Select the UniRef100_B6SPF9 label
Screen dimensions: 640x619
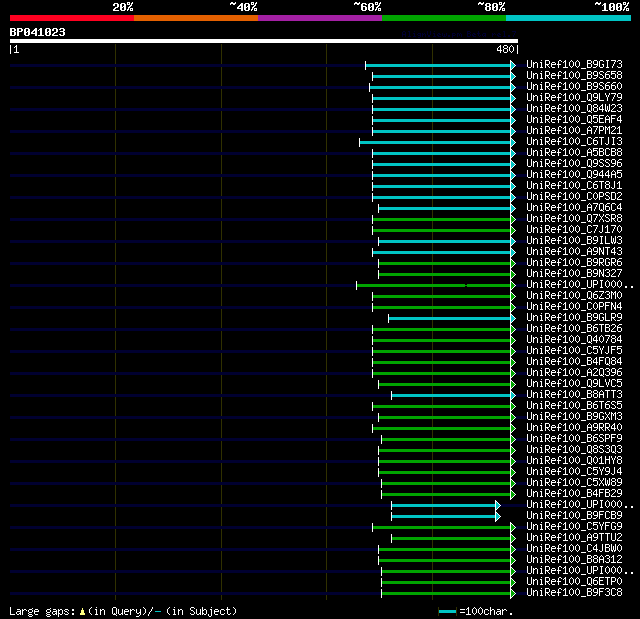coord(574,439)
